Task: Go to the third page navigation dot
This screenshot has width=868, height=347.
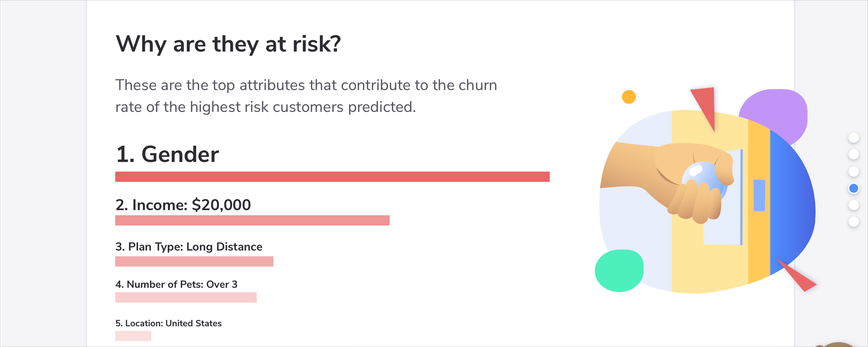Action: coord(854,171)
